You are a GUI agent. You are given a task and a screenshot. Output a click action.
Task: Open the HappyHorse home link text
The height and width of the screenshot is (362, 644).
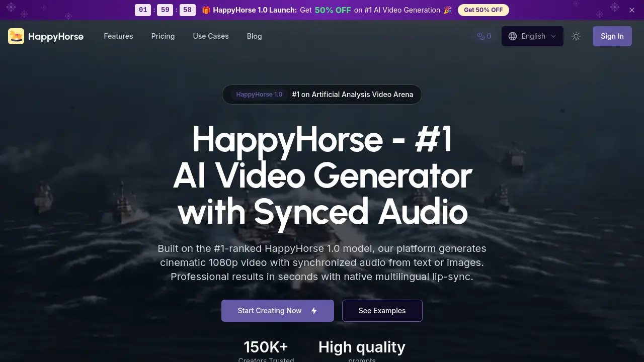[56, 36]
